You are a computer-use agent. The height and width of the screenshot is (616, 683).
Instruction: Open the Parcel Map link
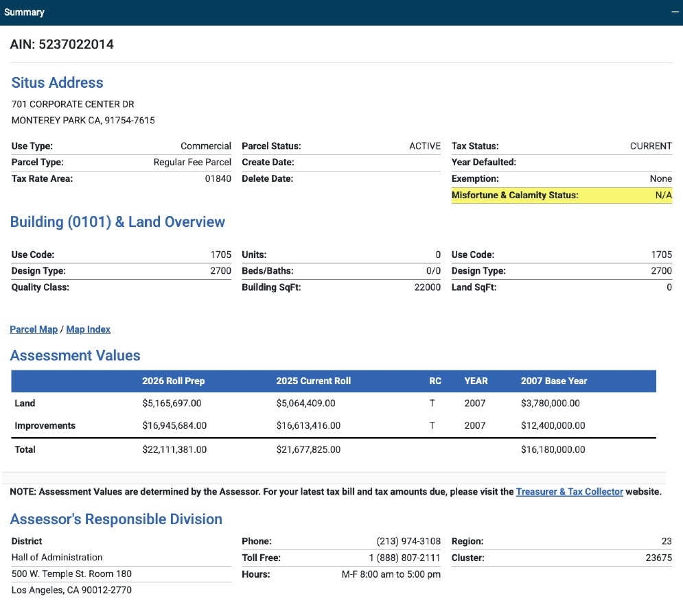click(34, 329)
